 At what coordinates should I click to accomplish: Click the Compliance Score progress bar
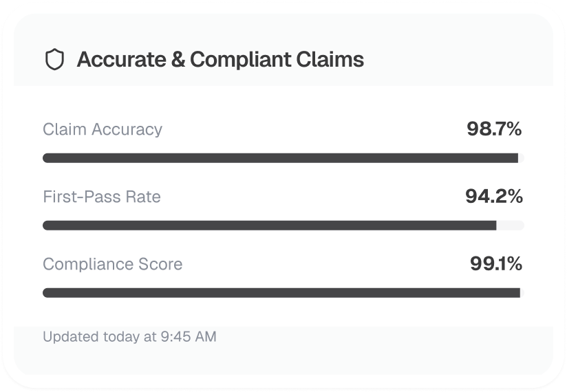(281, 293)
